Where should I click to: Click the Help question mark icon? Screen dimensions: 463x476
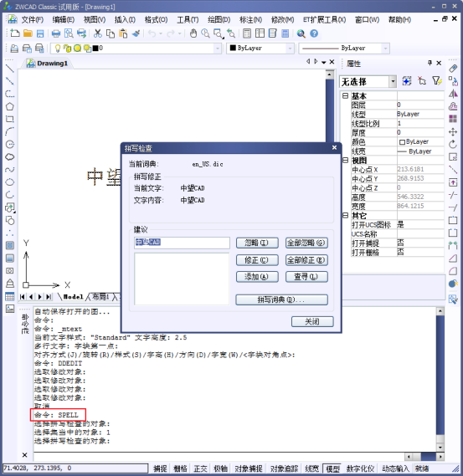pos(314,33)
